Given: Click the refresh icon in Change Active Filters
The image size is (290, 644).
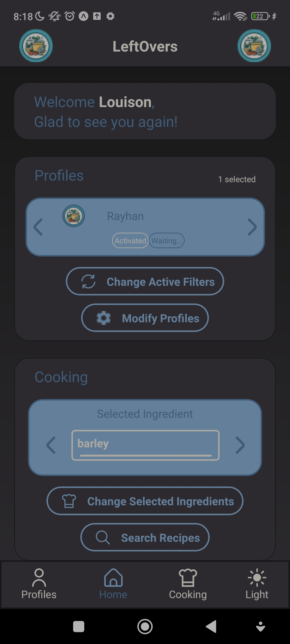Looking at the screenshot, I should [x=88, y=281].
